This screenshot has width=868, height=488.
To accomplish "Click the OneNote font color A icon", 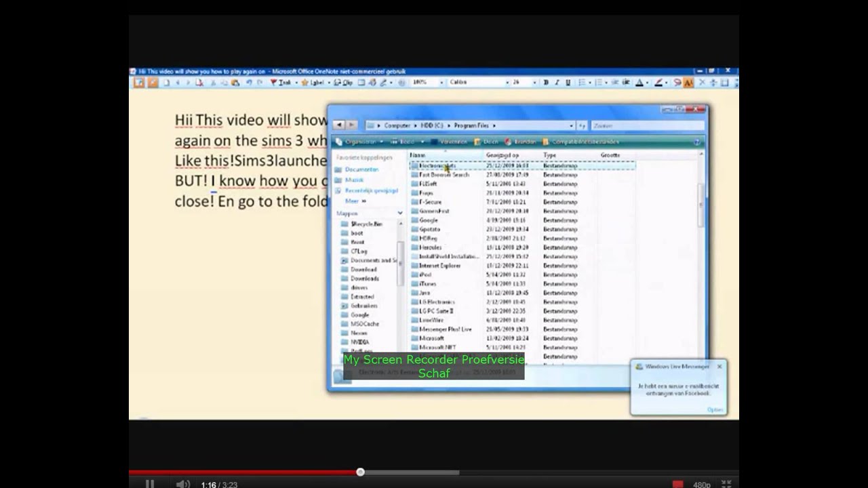I will click(x=639, y=83).
